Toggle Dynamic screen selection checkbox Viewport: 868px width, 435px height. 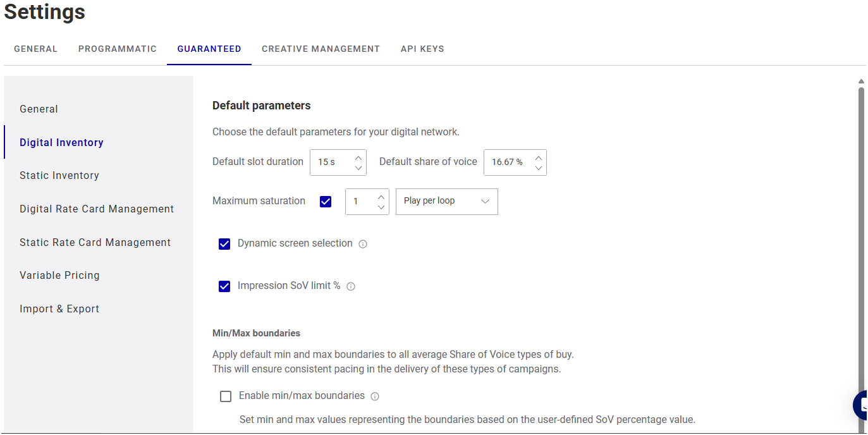(224, 244)
